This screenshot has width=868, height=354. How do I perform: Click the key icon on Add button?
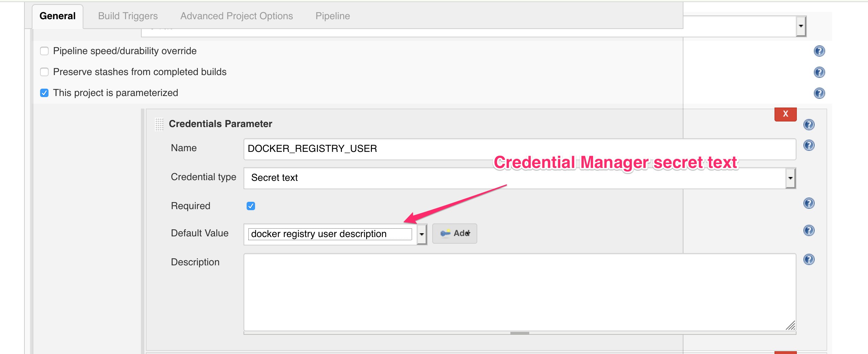tap(446, 233)
